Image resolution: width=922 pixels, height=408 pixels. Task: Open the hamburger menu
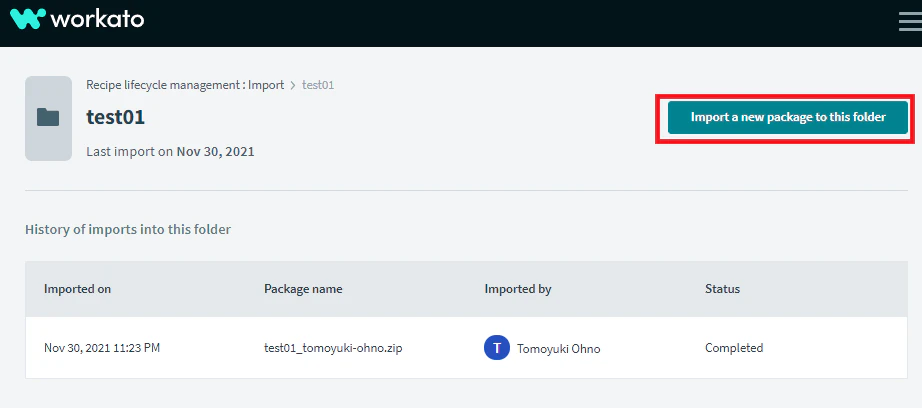click(910, 21)
